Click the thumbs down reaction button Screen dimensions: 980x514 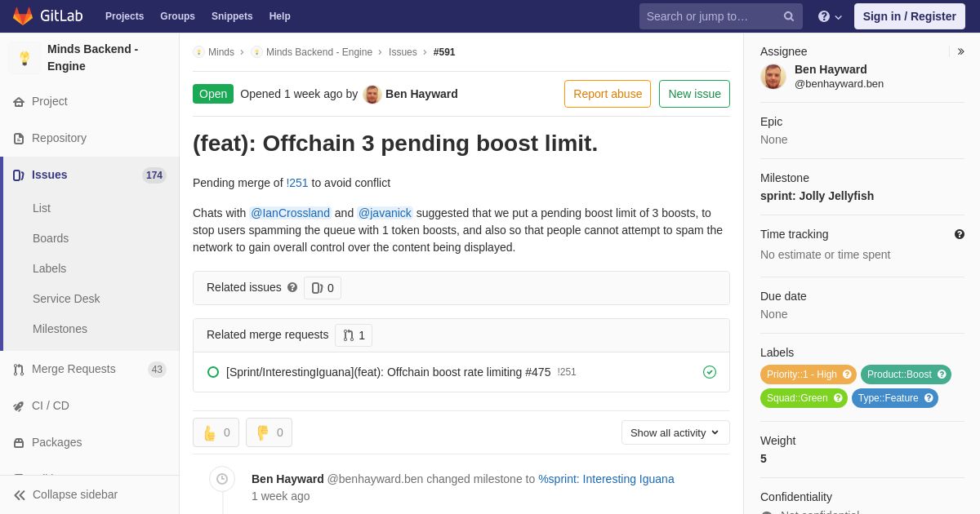[x=269, y=432]
